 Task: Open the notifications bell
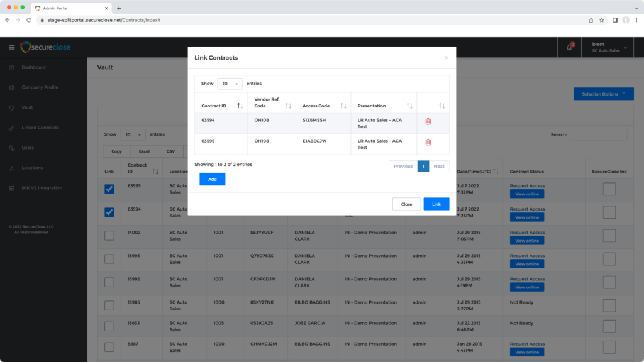click(x=570, y=47)
